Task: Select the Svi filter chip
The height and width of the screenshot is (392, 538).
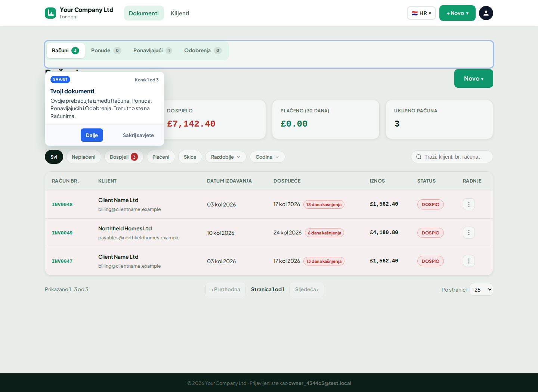Action: pos(54,157)
